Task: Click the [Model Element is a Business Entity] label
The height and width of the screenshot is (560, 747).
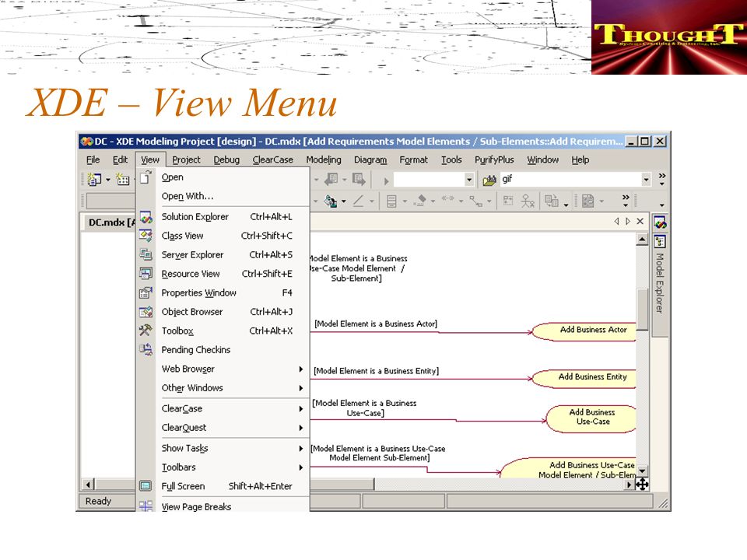Action: click(x=376, y=371)
